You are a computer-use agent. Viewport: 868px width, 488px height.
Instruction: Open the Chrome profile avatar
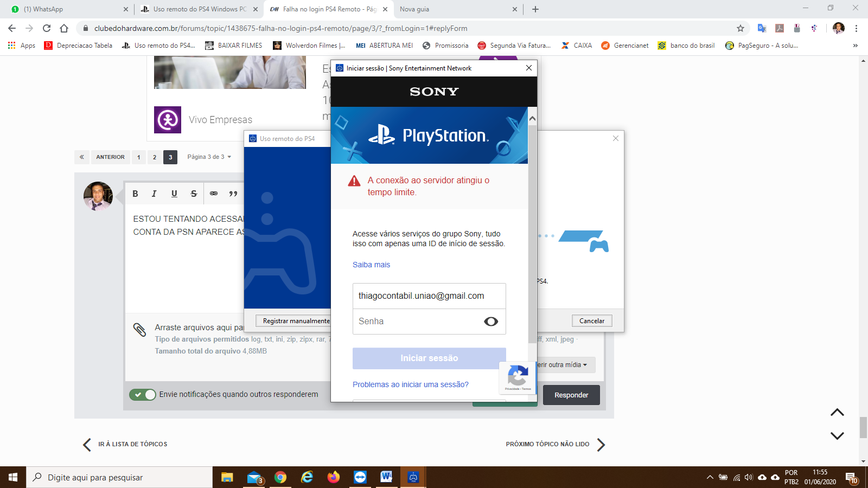(x=839, y=28)
